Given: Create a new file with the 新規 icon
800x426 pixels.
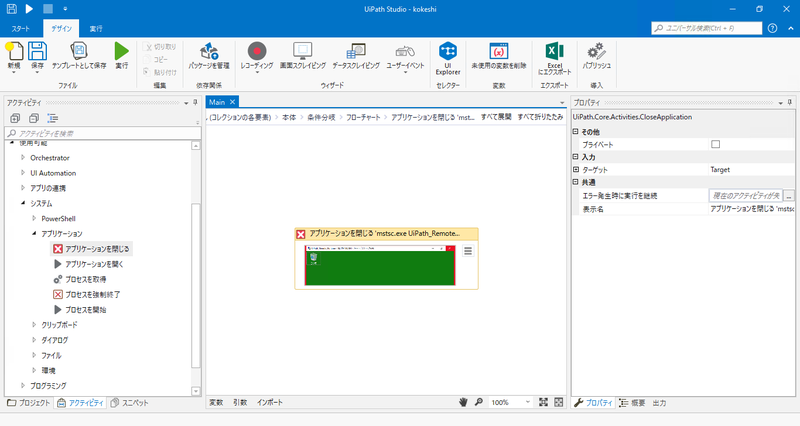Looking at the screenshot, I should [x=14, y=56].
